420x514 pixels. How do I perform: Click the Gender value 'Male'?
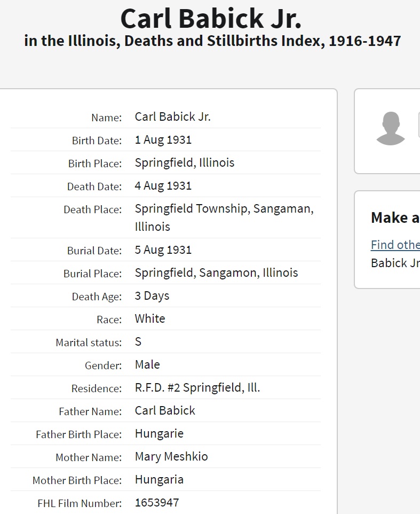pyautogui.click(x=147, y=365)
